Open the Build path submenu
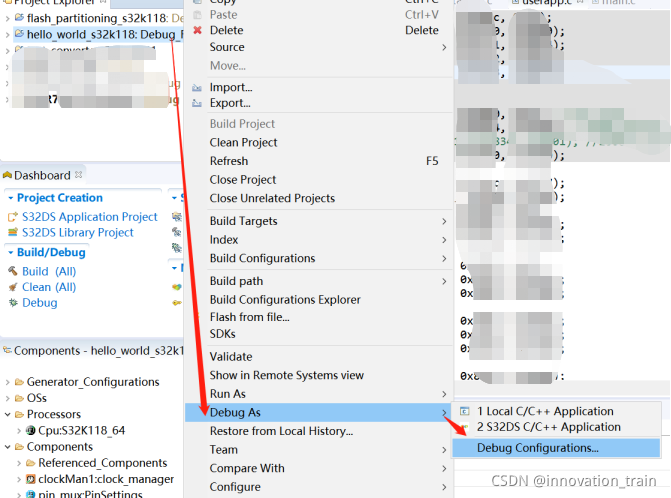Viewport: 671px width, 498px height. [319, 281]
